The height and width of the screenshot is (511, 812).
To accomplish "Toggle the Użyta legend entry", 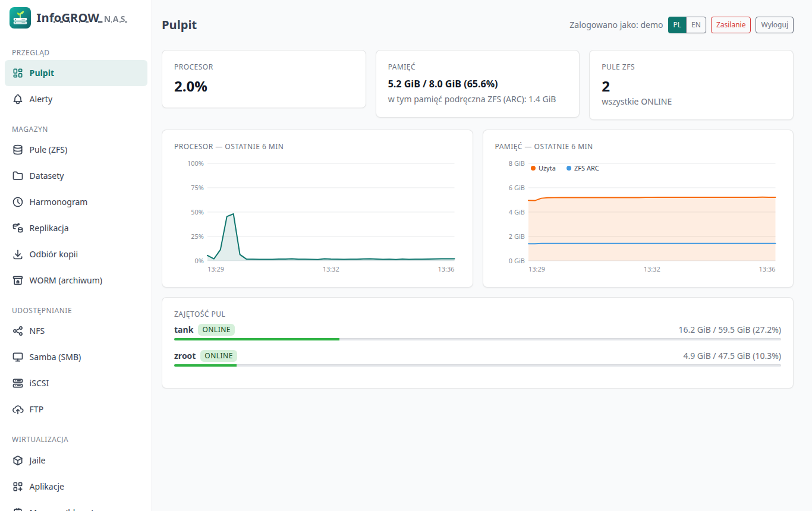I will point(543,168).
